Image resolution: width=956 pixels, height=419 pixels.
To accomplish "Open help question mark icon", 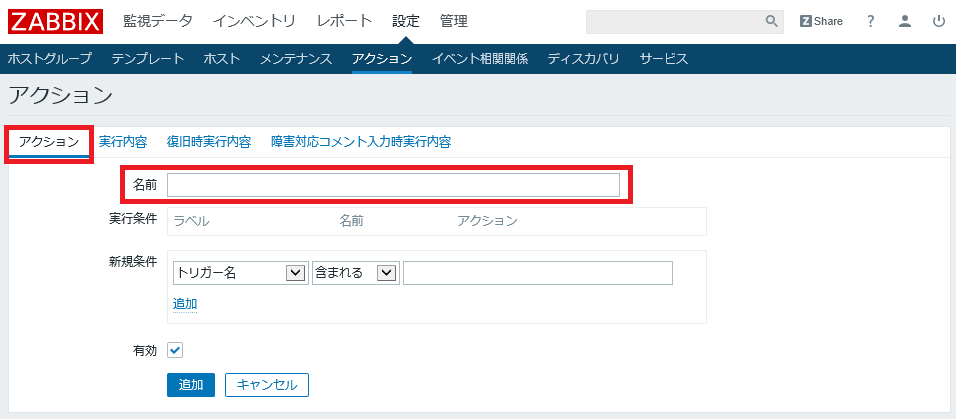I will pos(871,21).
